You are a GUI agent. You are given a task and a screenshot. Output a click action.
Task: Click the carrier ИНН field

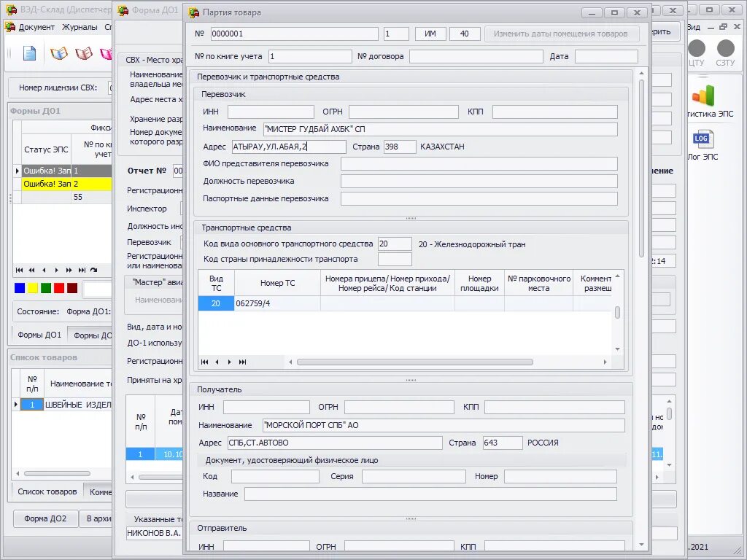coord(271,112)
